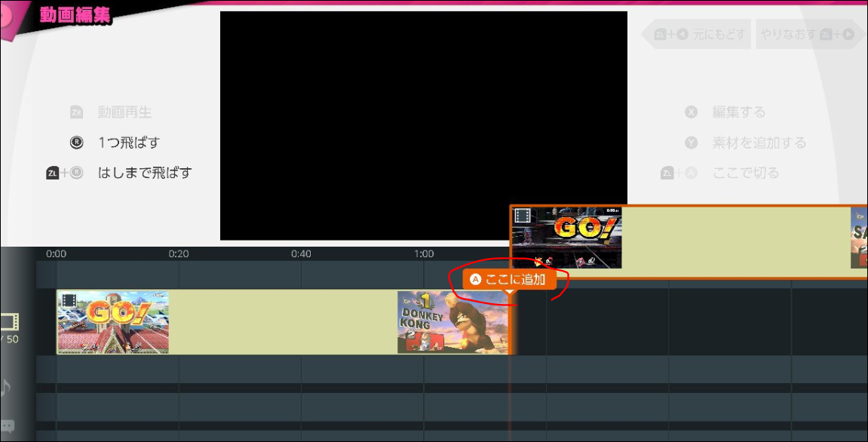Select ここで切る cut option
Image resolution: width=868 pixels, height=442 pixels.
tap(745, 173)
